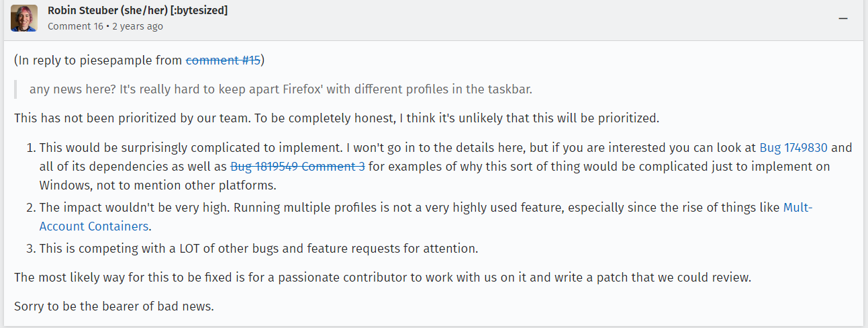Click Robin Steuber's avatar photo
The height and width of the screenshot is (328, 868).
(23, 18)
